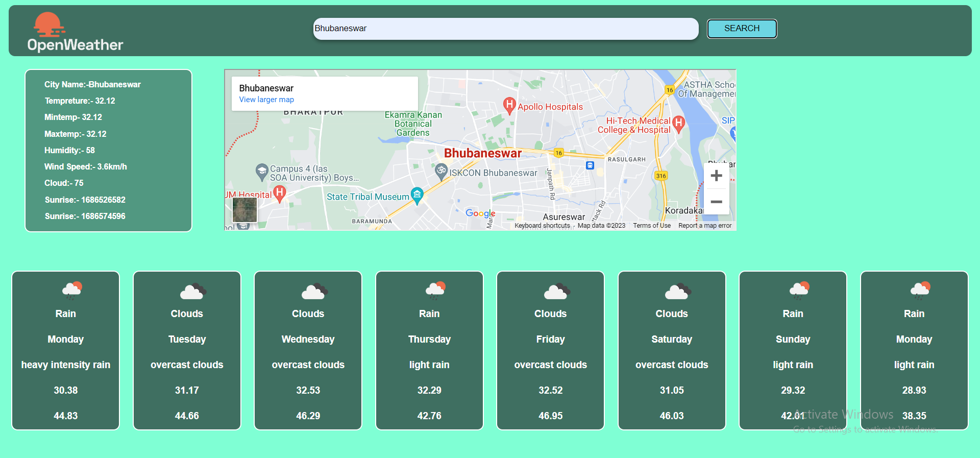Screen dimensions: 980x458
Task: Switch map to satellite view thumbnail
Action: click(244, 210)
